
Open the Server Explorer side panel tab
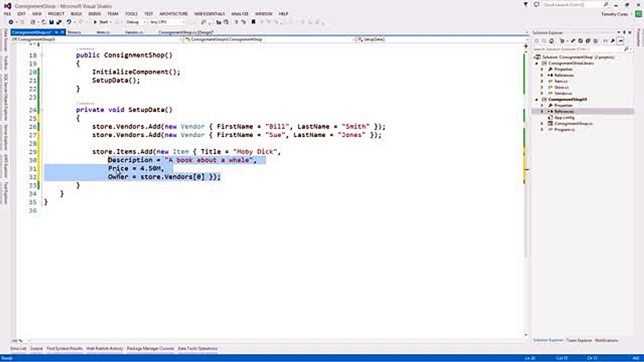click(6, 137)
